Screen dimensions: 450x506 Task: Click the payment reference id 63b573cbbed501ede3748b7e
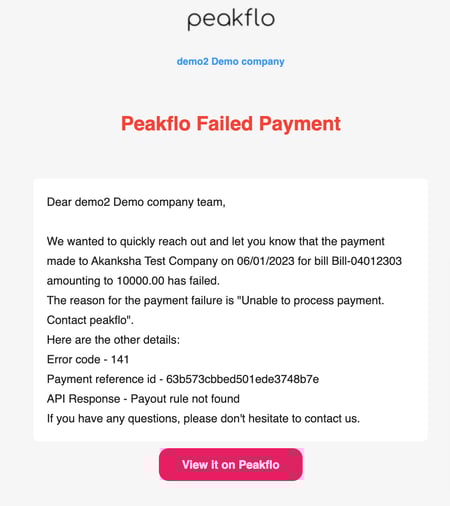tap(242, 379)
